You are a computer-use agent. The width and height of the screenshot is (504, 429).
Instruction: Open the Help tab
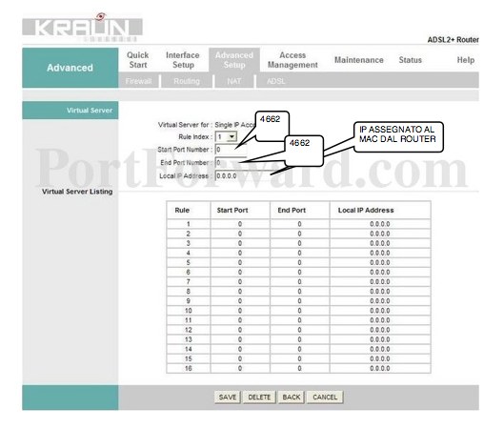tap(466, 60)
